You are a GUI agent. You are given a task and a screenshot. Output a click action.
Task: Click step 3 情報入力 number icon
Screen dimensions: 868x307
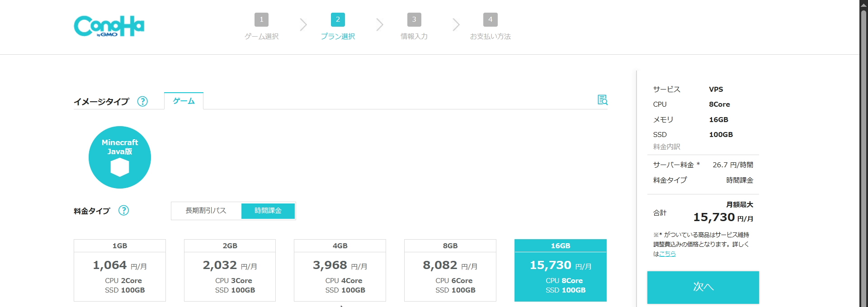point(414,20)
